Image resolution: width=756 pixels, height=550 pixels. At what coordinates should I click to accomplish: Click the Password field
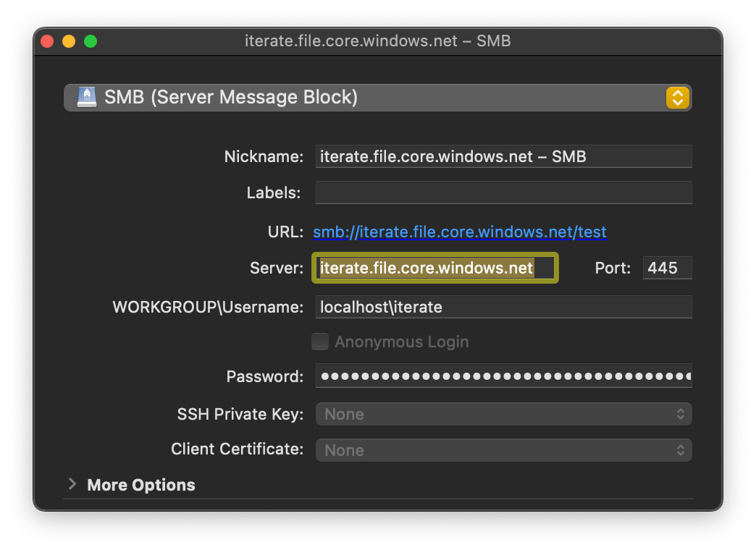pos(503,376)
